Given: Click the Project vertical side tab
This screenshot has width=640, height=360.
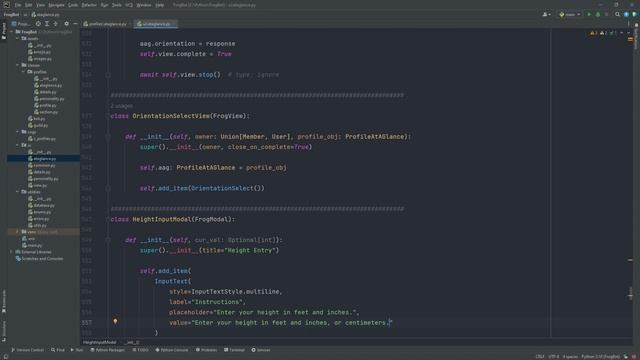Looking at the screenshot, I should 4,31.
